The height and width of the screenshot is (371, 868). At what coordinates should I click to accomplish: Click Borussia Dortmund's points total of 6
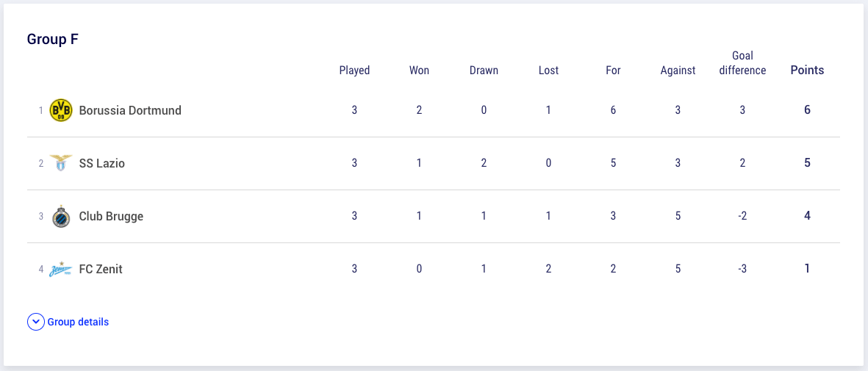point(807,109)
